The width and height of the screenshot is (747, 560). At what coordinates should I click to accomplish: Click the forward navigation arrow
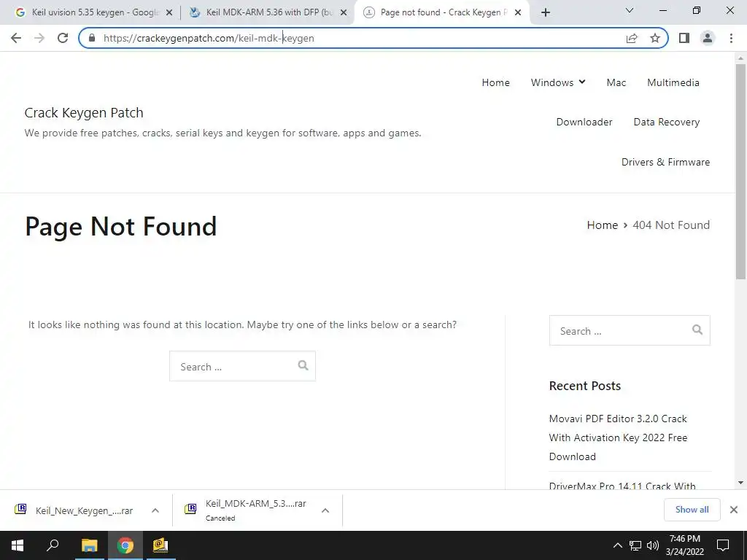[39, 38]
